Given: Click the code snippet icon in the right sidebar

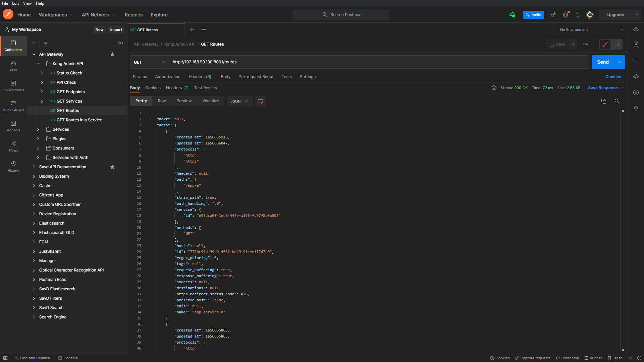Looking at the screenshot, I should point(636,76).
